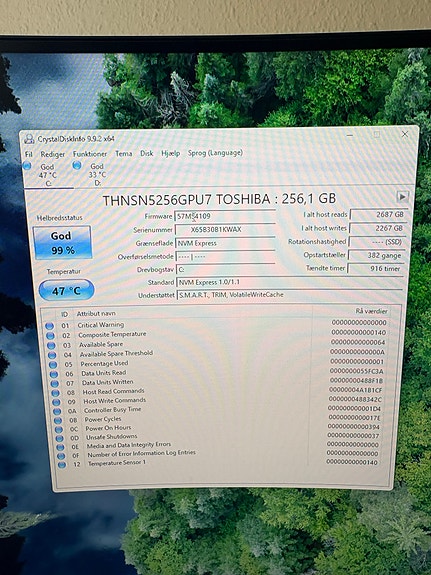The width and height of the screenshot is (431, 575).
Task: Click the Standard field NVM Express 1.0/1.1
Action: (290, 282)
